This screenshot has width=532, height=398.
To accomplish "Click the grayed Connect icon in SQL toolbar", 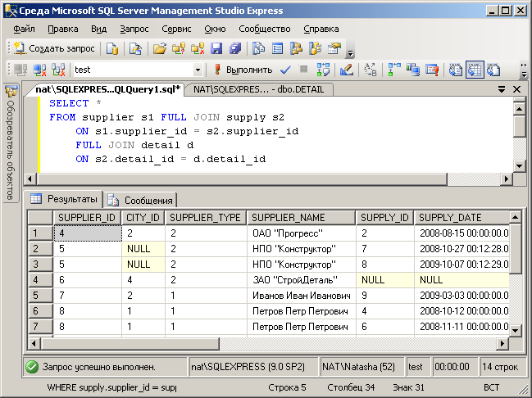I will [x=20, y=70].
